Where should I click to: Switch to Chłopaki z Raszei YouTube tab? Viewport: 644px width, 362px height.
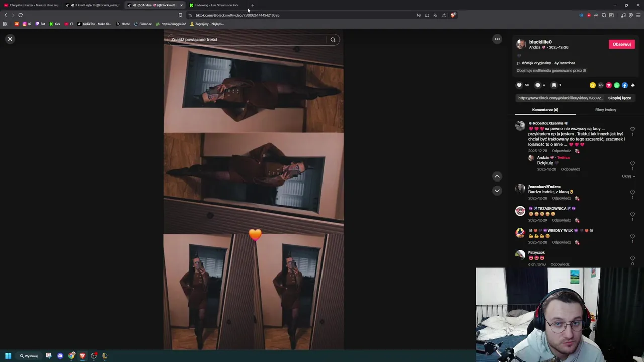coord(31,5)
